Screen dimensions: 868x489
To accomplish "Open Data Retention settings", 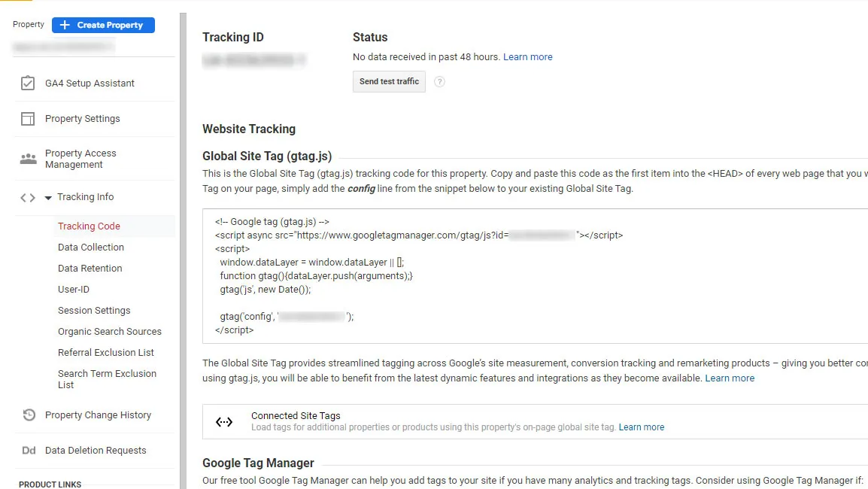I will click(90, 268).
